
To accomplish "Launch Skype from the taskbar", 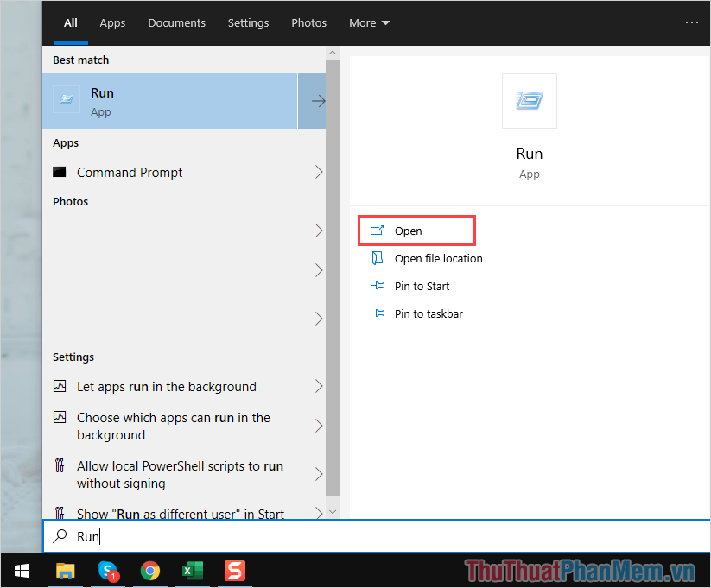I will pos(107,571).
